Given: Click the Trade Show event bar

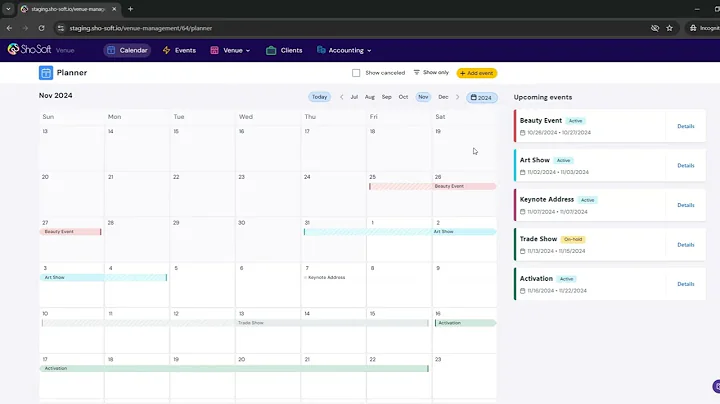Looking at the screenshot, I should [x=235, y=323].
